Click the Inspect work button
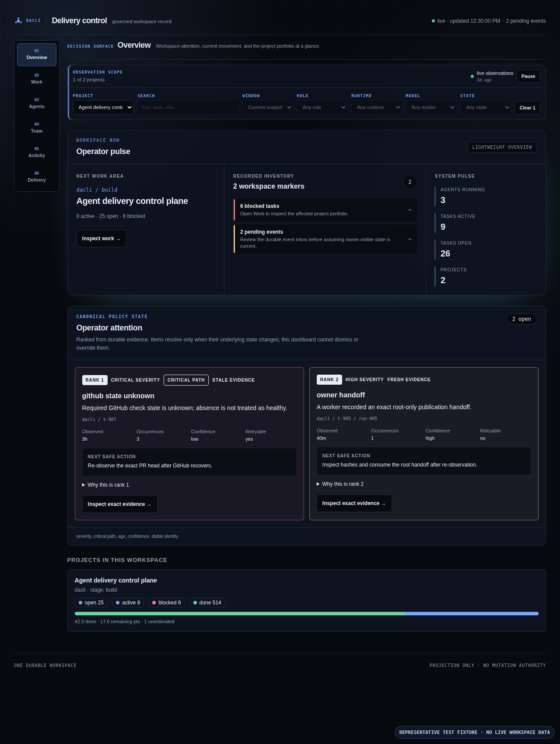This screenshot has width=560, height=744. pos(101,239)
